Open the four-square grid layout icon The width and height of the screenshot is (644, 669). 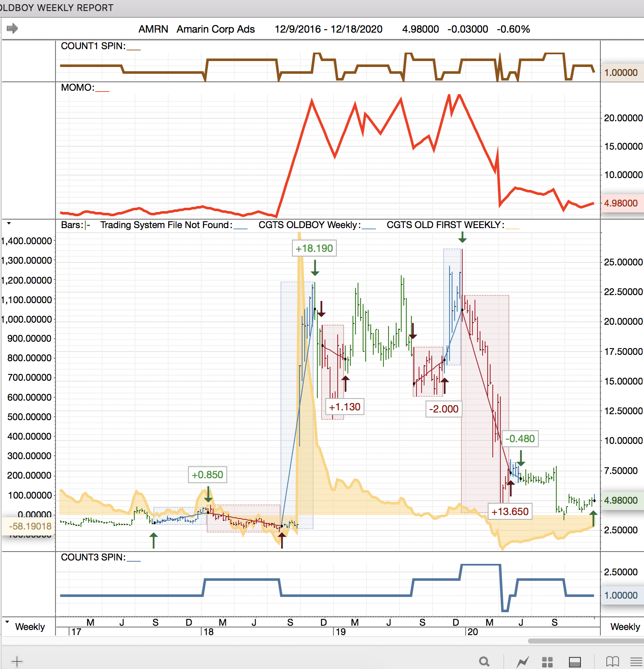point(547,661)
